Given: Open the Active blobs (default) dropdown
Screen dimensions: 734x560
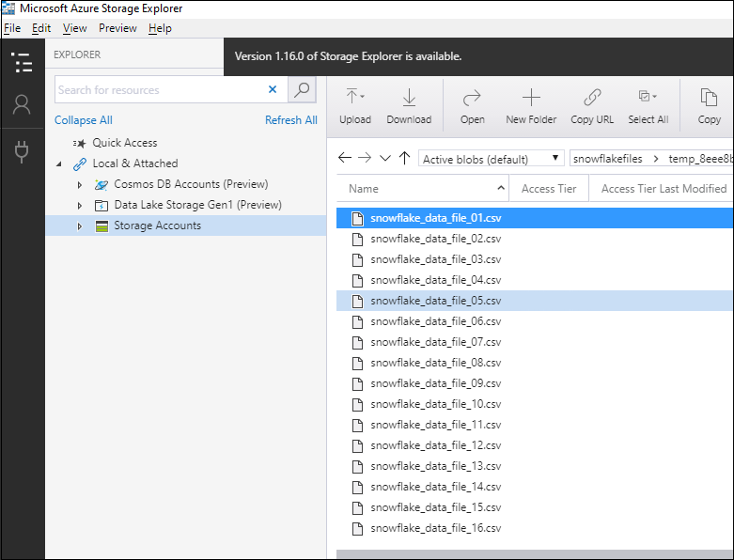Looking at the screenshot, I should [x=491, y=159].
